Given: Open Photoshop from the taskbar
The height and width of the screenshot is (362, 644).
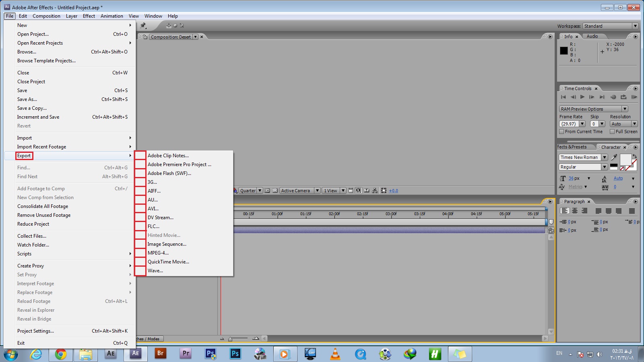Looking at the screenshot, I should 235,354.
